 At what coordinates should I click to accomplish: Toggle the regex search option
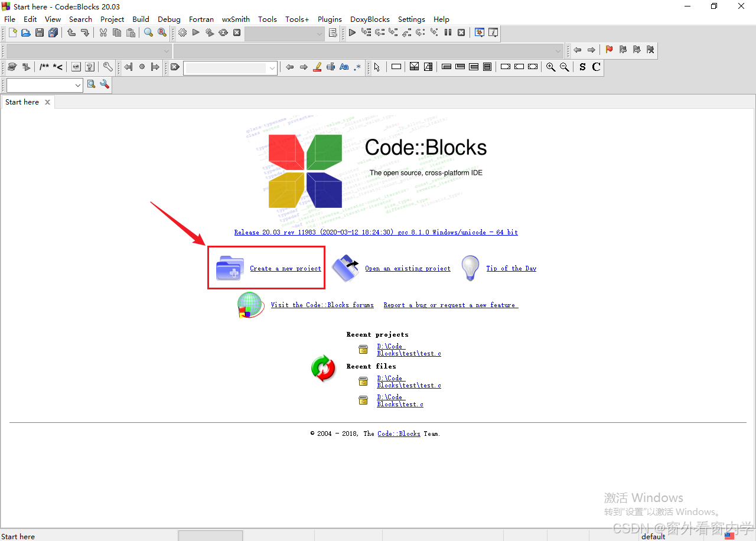(x=357, y=67)
